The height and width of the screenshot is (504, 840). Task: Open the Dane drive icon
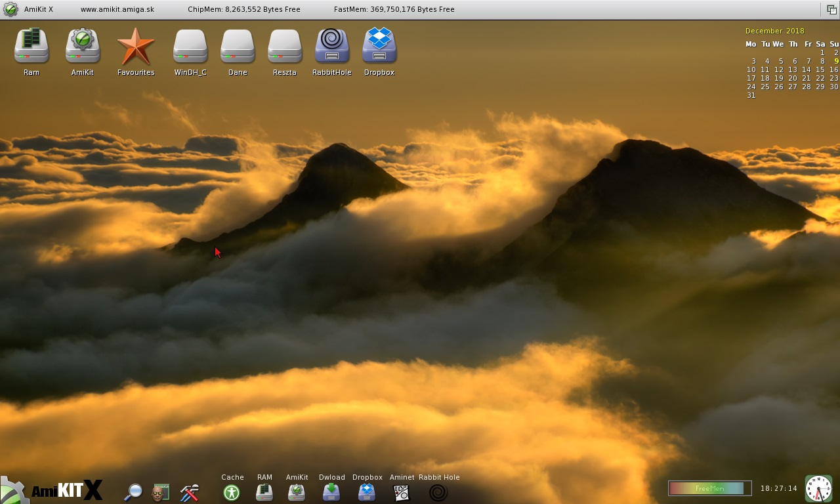click(x=238, y=47)
